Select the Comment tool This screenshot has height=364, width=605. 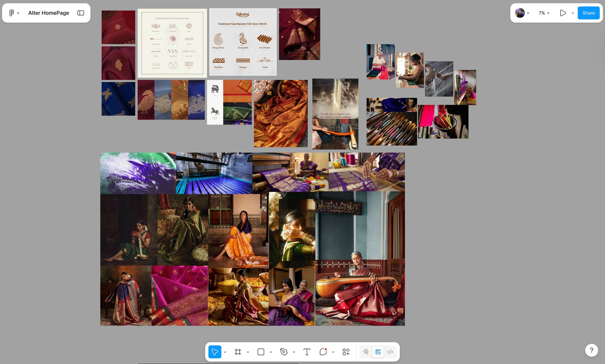tap(323, 352)
